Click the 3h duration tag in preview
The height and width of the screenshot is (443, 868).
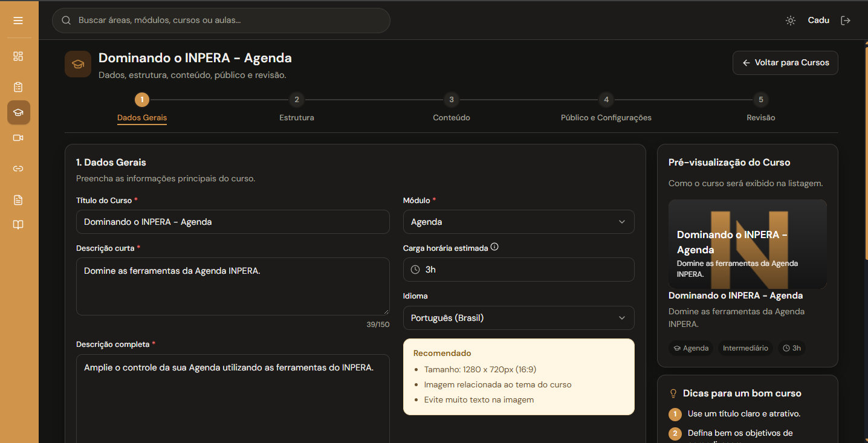coord(792,348)
